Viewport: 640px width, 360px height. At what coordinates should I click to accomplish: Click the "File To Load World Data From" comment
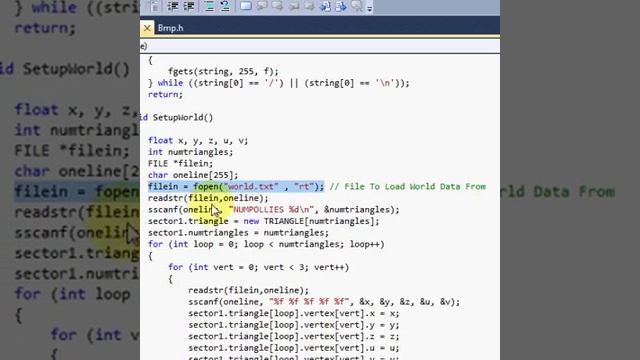[408, 187]
